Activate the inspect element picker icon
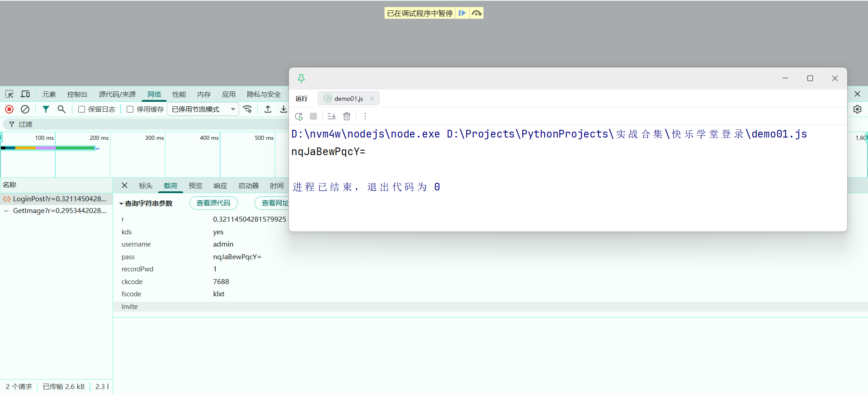 pos(9,94)
